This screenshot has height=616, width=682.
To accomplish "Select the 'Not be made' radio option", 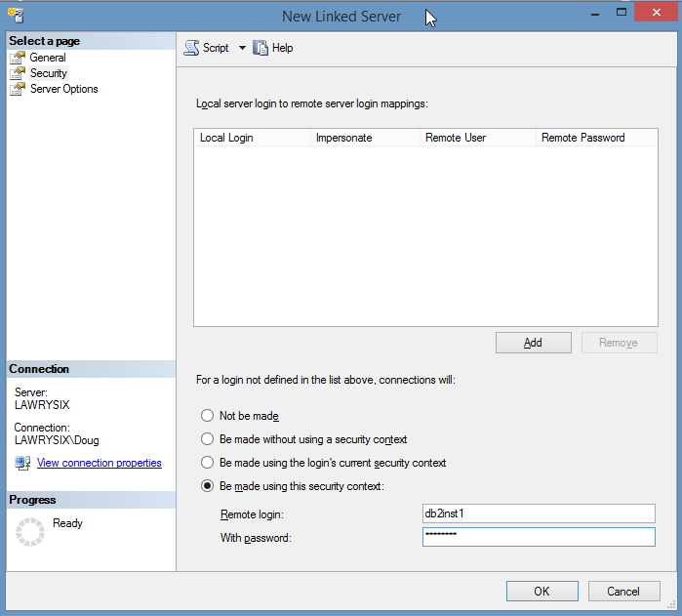I will click(x=207, y=416).
